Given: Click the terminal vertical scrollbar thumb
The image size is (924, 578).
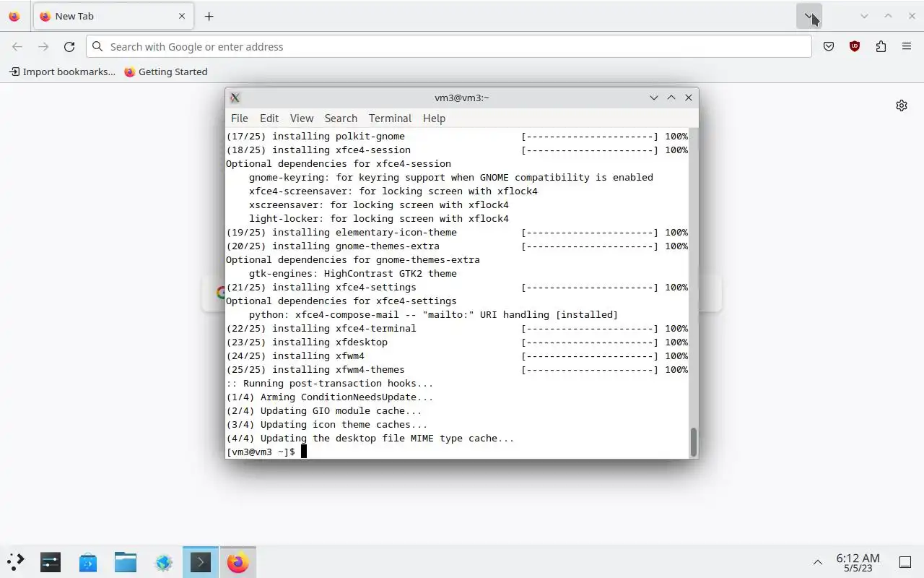Looking at the screenshot, I should tap(694, 442).
